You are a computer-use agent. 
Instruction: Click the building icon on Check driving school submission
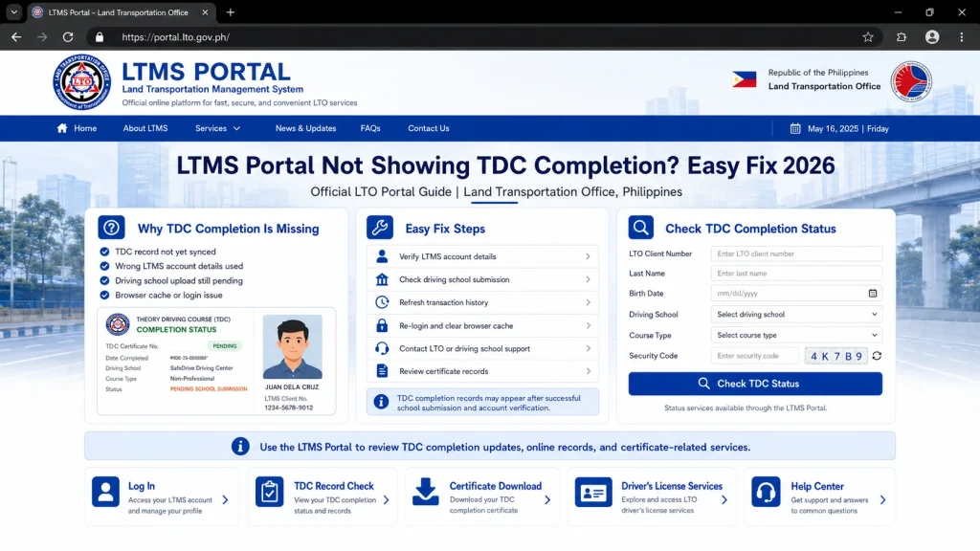point(382,279)
